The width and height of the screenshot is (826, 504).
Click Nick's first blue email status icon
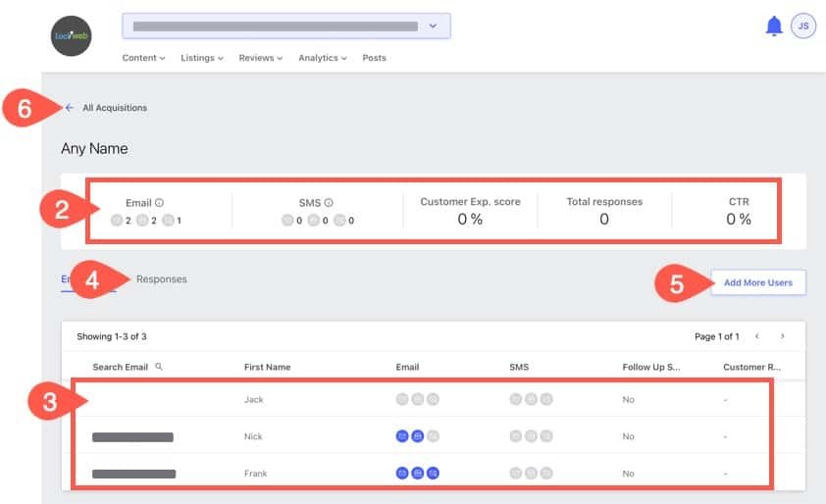[402, 436]
